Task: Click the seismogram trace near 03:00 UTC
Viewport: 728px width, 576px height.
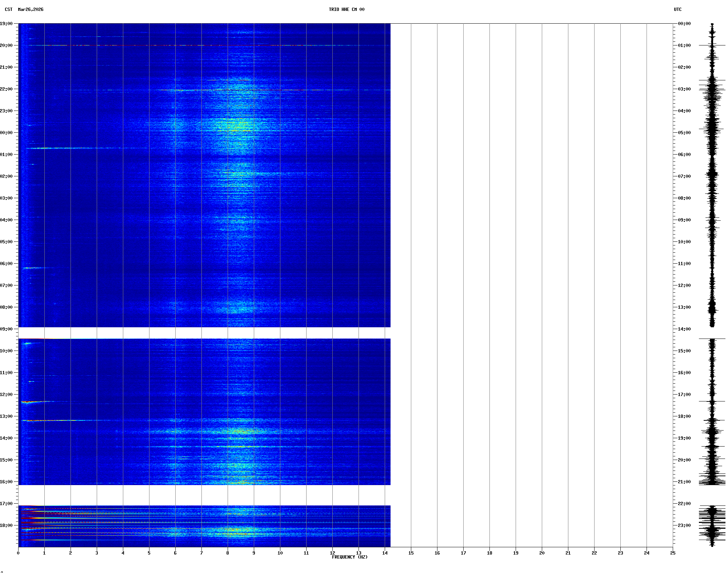Action: [712, 89]
